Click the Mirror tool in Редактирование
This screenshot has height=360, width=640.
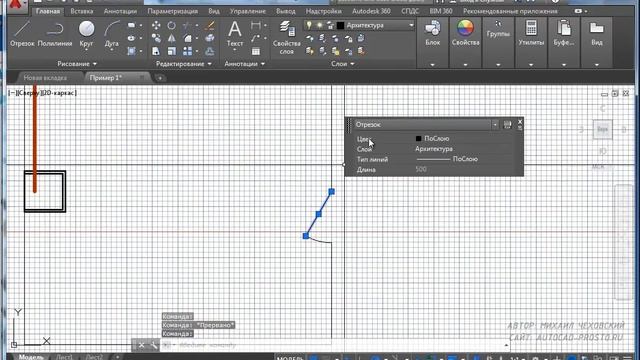pos(171,38)
